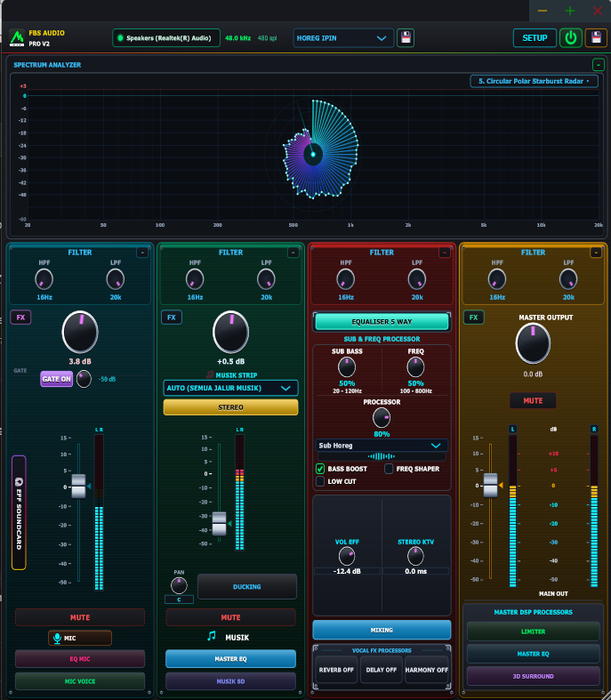Viewport: 611px width, 700px height.
Task: Open the SETUP panel
Action: pyautogui.click(x=535, y=38)
